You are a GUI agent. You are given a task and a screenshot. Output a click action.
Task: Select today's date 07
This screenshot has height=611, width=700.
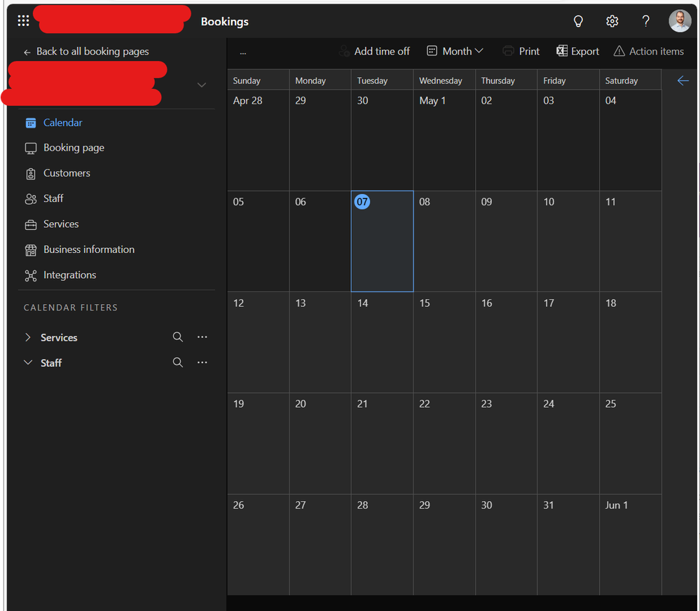(382, 241)
